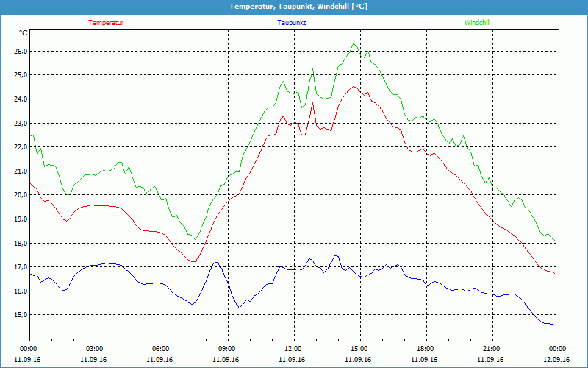Pick the 18:00 time axis label
The width and height of the screenshot is (588, 368).
pos(425,349)
